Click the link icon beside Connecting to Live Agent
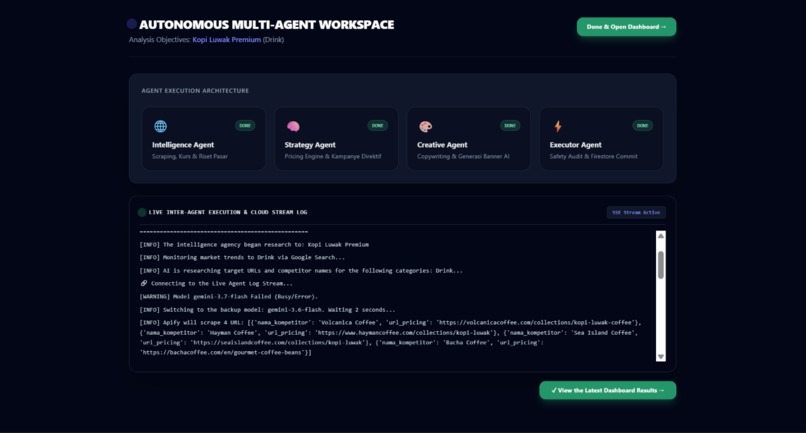 pos(143,283)
